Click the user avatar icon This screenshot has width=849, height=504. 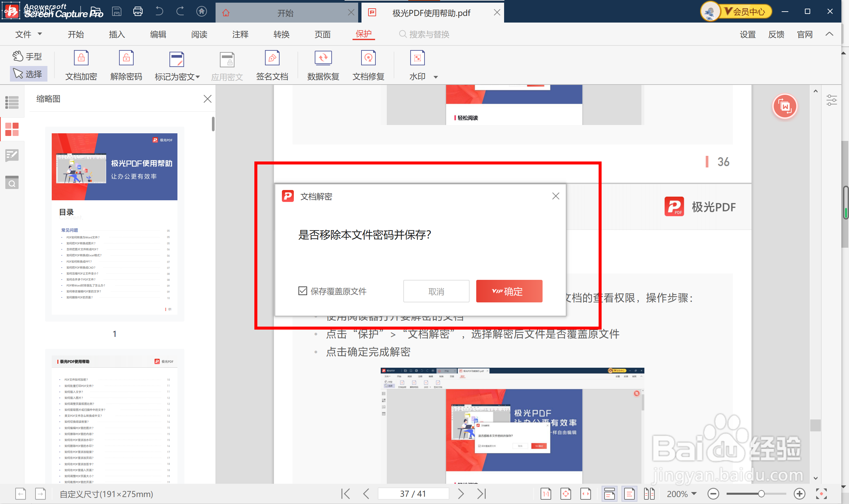coord(710,12)
